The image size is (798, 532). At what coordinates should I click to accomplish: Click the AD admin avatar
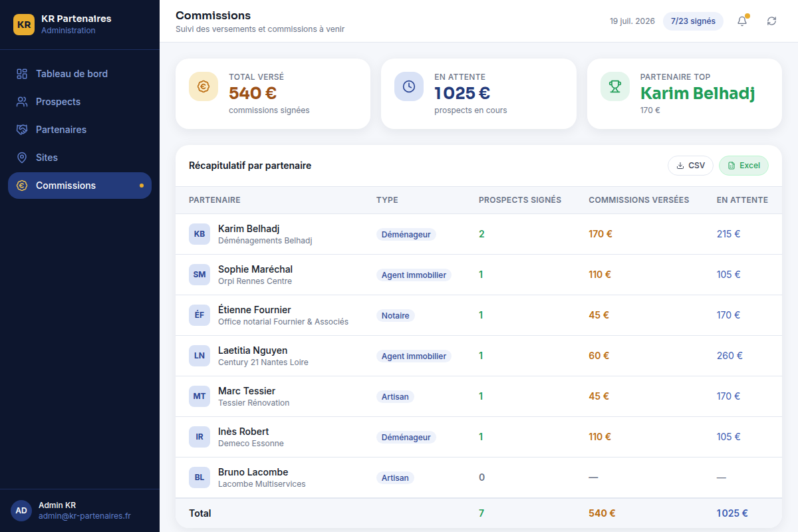click(21, 511)
